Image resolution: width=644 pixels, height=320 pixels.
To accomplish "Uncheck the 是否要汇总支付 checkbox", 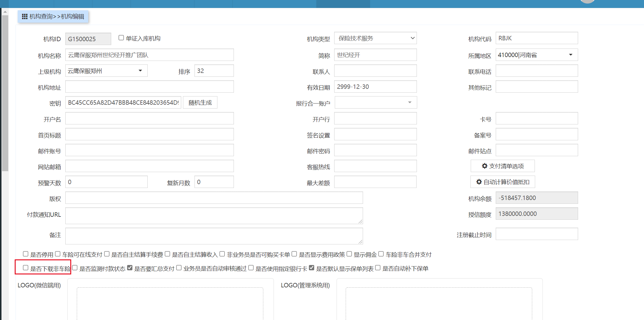I will (130, 268).
